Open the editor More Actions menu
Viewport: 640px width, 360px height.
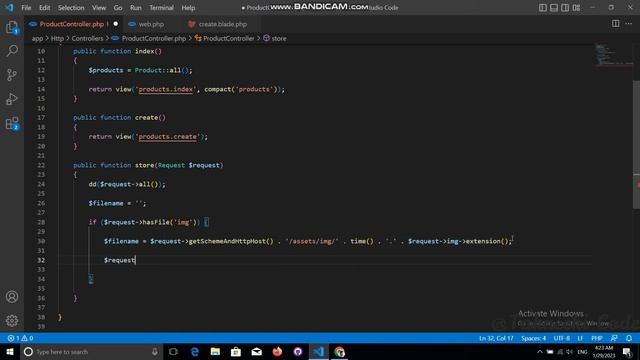[629, 24]
